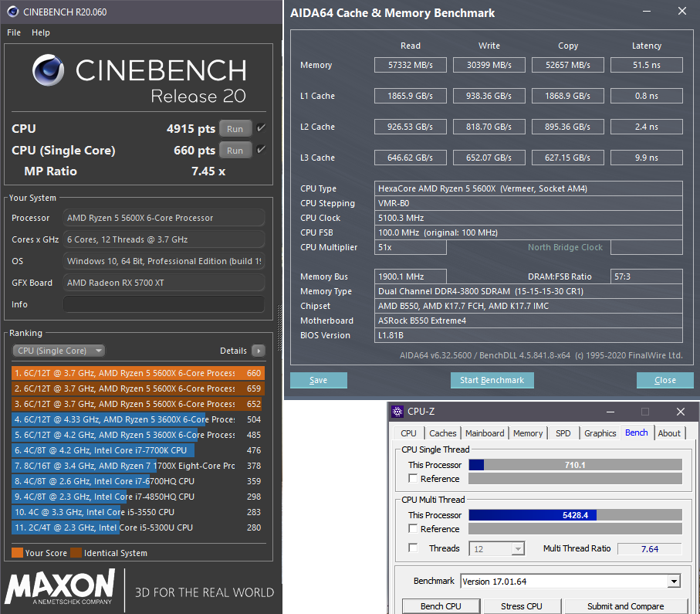Click the Motherboard ASRock B550 Extreme4 field
Screen dimensions: 700x614
click(x=528, y=321)
